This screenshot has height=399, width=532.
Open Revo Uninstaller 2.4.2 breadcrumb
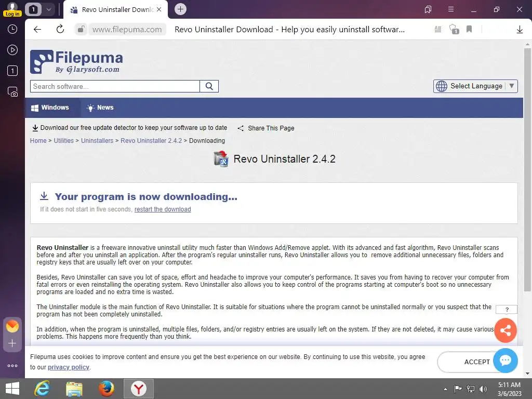point(151,140)
